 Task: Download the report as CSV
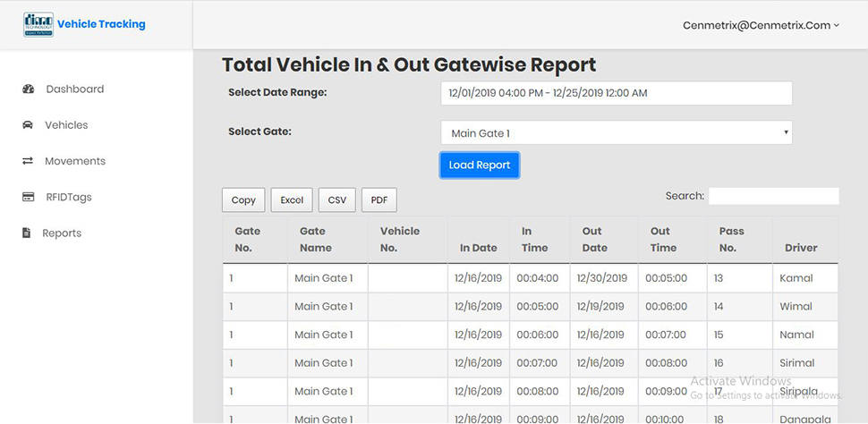[337, 199]
